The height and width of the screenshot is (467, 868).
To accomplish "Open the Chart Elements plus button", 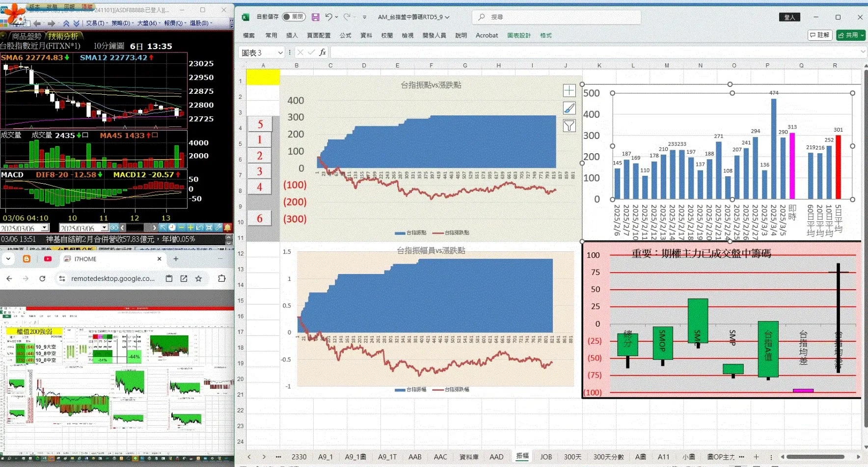I will point(569,90).
